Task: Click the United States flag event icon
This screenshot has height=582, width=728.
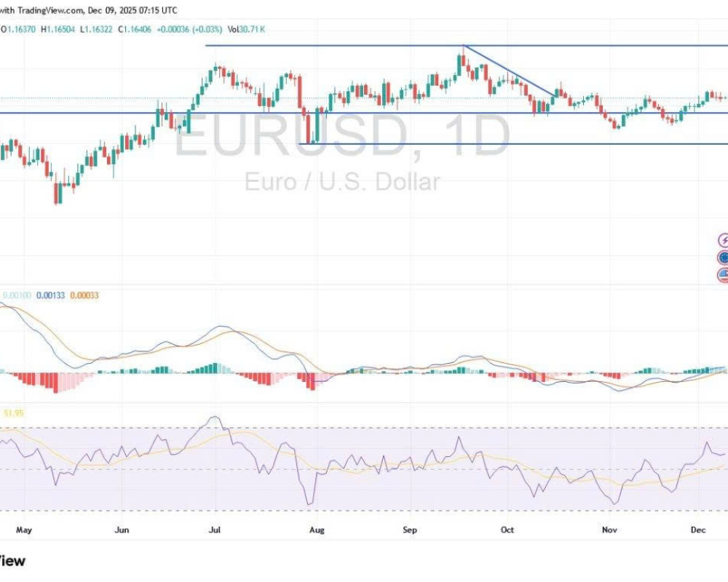Action: coord(724,275)
